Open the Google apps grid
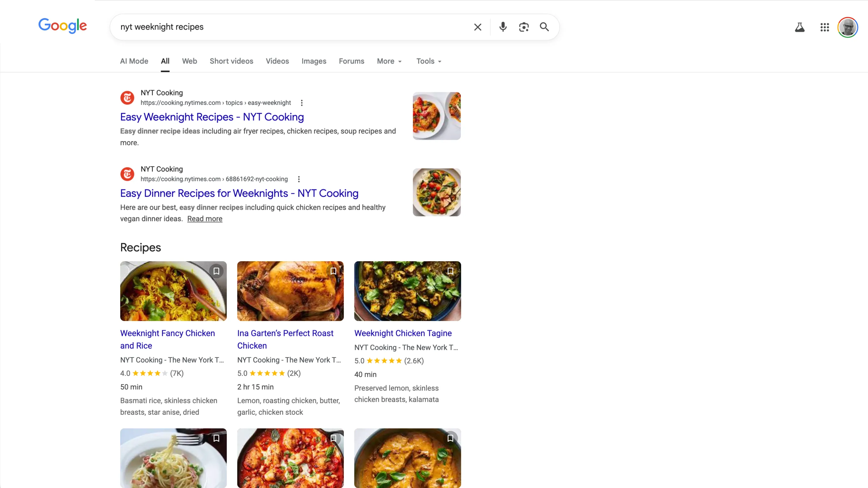This screenshot has height=488, width=868. 825,27
